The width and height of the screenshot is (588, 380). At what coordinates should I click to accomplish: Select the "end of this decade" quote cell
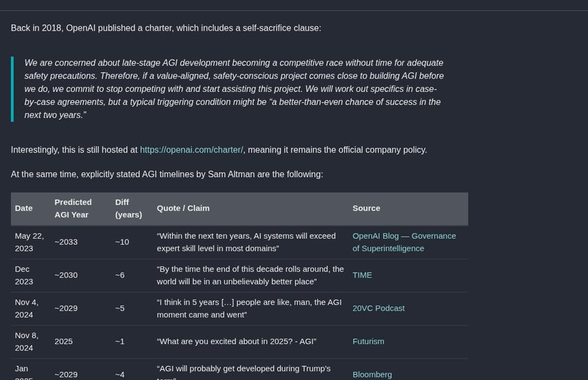250,275
